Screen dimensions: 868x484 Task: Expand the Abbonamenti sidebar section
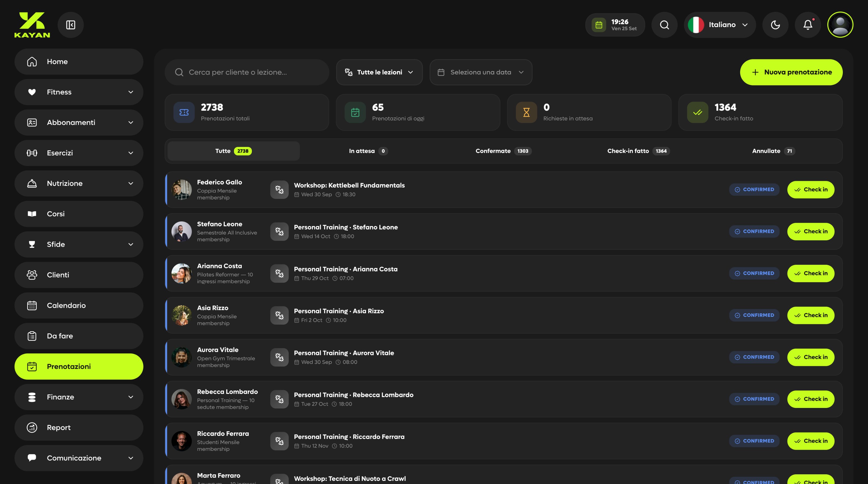[79, 123]
